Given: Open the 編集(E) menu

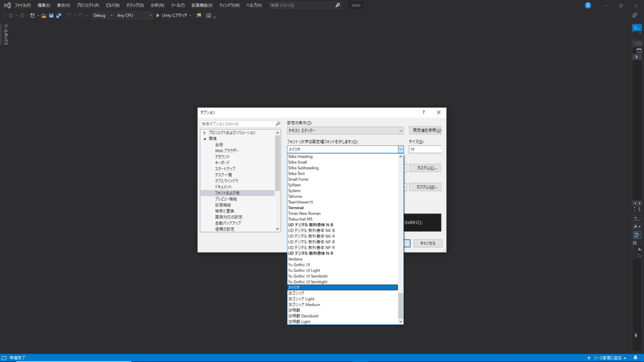Looking at the screenshot, I should (44, 5).
